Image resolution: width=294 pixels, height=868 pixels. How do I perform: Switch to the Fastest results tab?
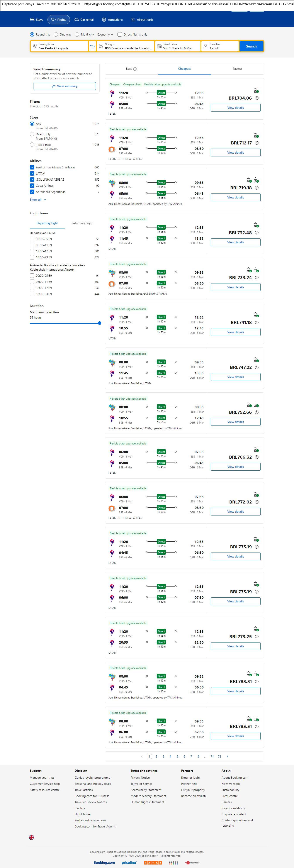point(237,69)
